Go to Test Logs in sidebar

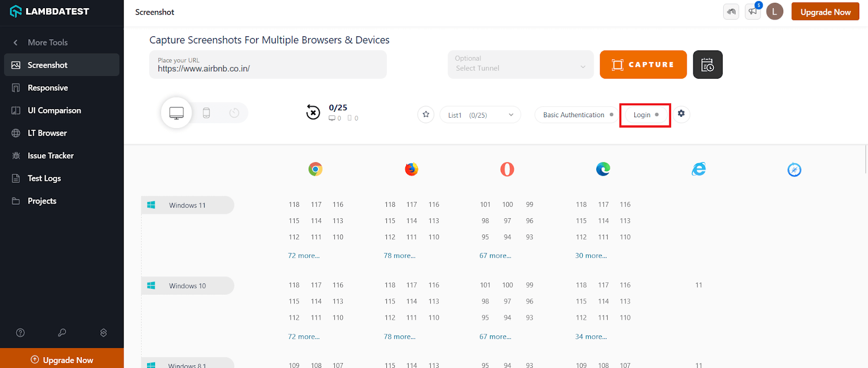[44, 179]
